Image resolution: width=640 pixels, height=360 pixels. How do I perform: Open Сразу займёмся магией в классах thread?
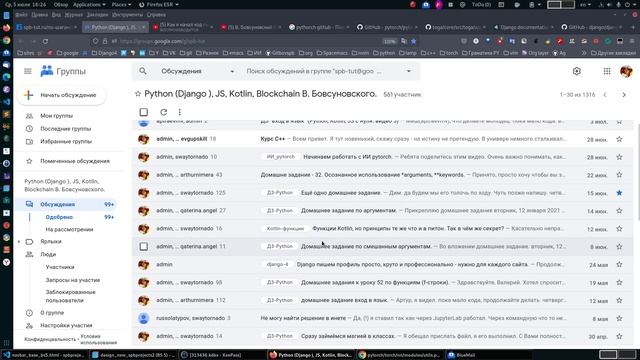(348, 336)
